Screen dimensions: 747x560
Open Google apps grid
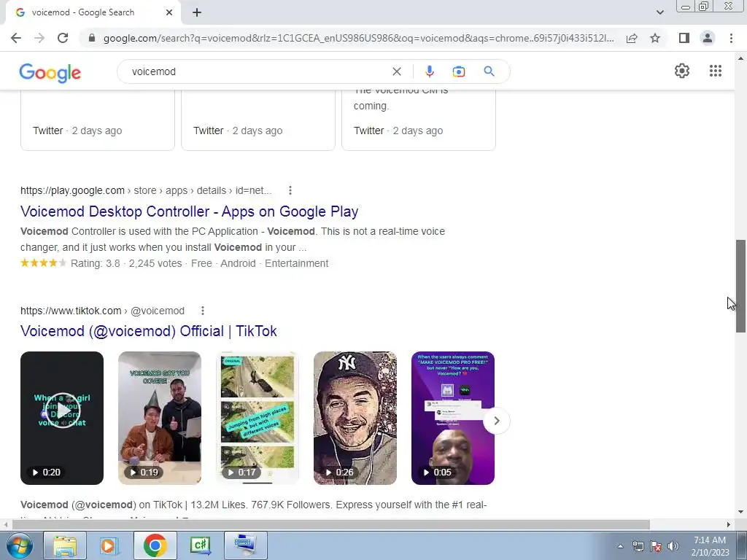[x=715, y=71]
